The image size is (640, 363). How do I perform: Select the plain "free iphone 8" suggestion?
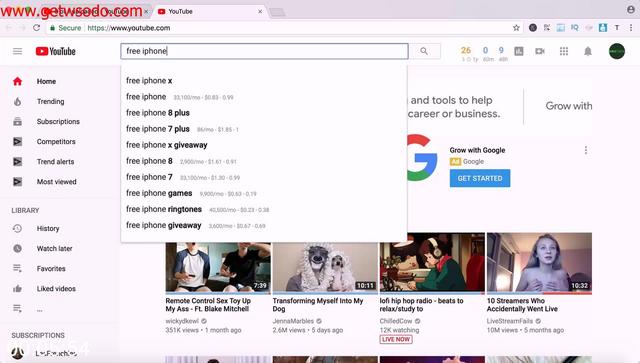coord(264,161)
